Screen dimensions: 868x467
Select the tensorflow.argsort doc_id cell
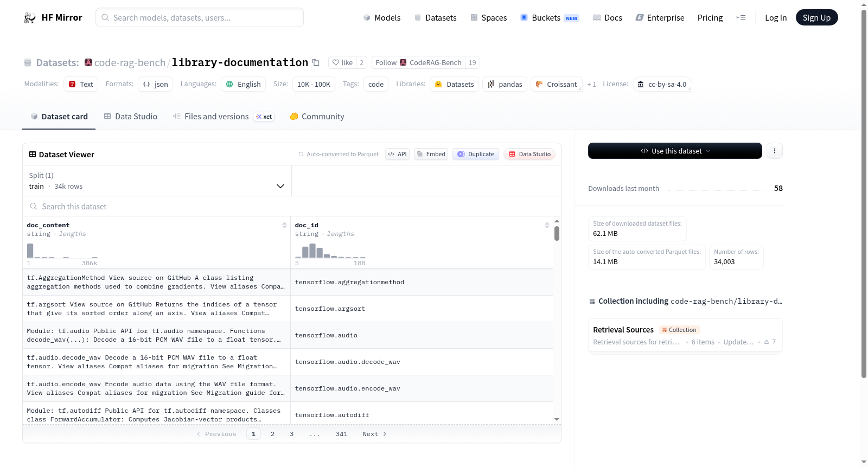click(422, 309)
